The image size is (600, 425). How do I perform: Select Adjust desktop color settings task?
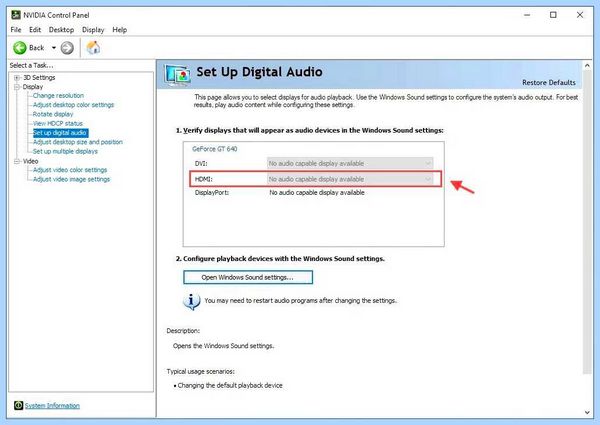click(73, 105)
